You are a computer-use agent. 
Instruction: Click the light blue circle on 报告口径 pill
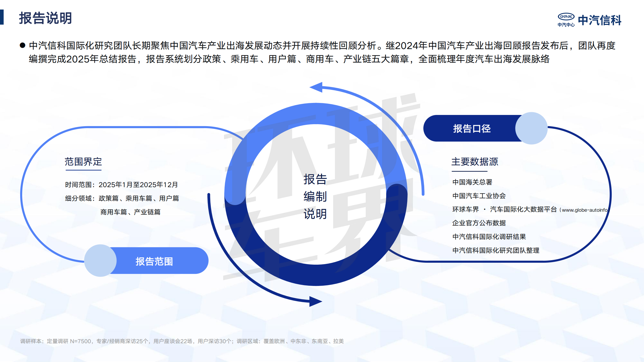point(529,128)
